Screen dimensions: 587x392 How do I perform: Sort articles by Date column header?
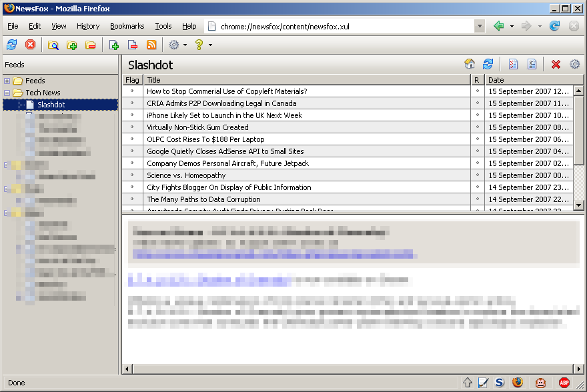point(534,80)
